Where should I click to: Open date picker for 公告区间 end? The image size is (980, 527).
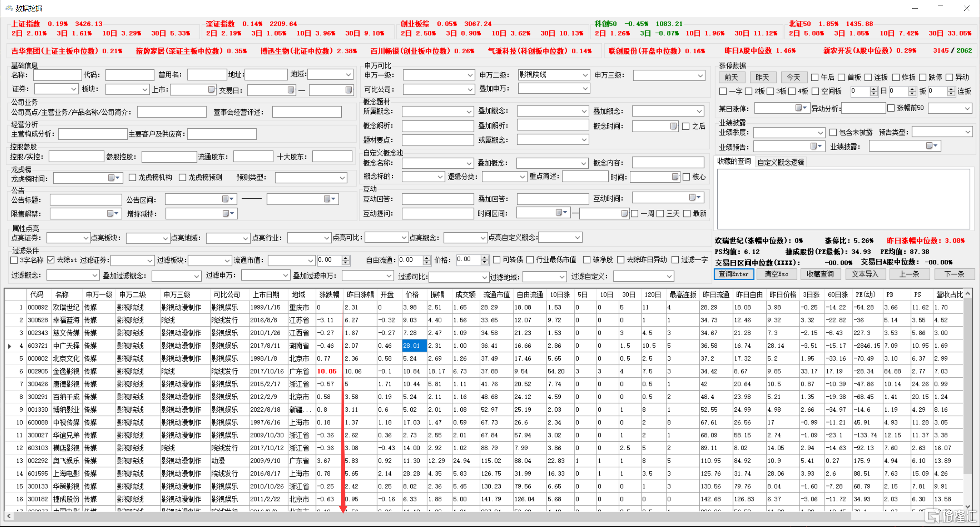point(330,199)
